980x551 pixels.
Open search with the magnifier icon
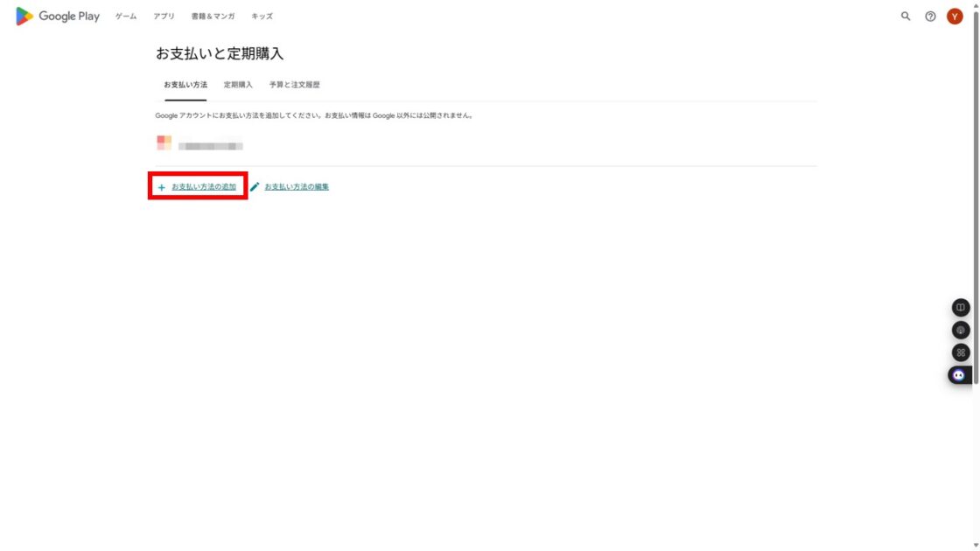click(905, 17)
